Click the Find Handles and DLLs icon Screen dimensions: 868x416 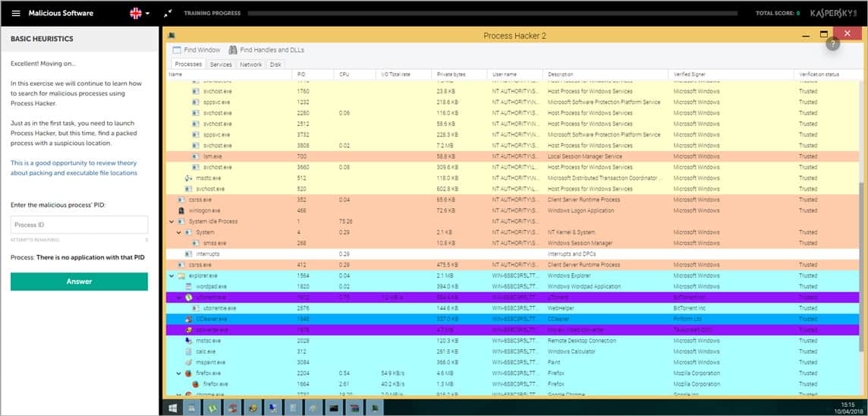(233, 50)
